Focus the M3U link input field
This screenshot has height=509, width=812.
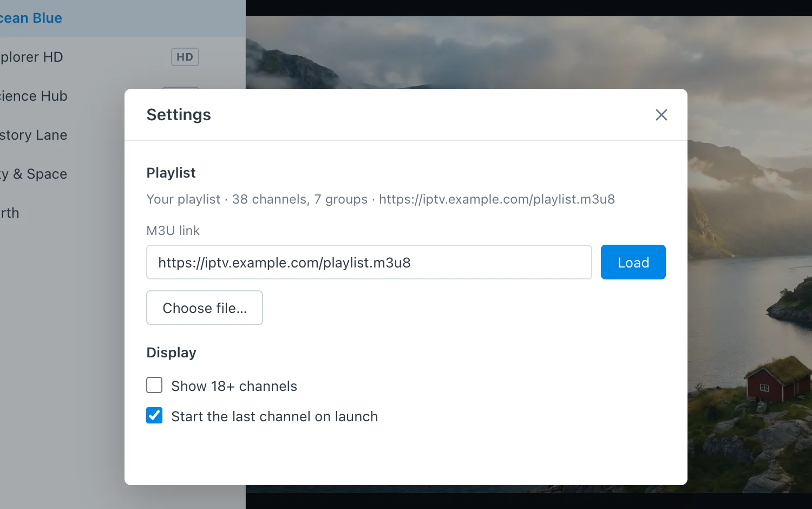point(369,262)
